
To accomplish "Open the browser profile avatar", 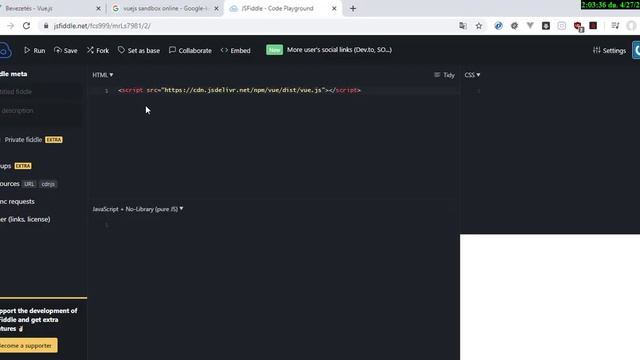I will (631, 26).
